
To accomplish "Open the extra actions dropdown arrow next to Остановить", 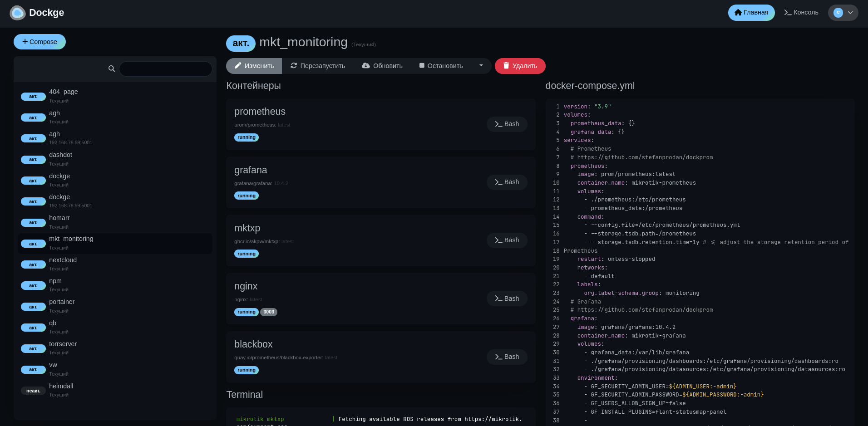I will [481, 66].
